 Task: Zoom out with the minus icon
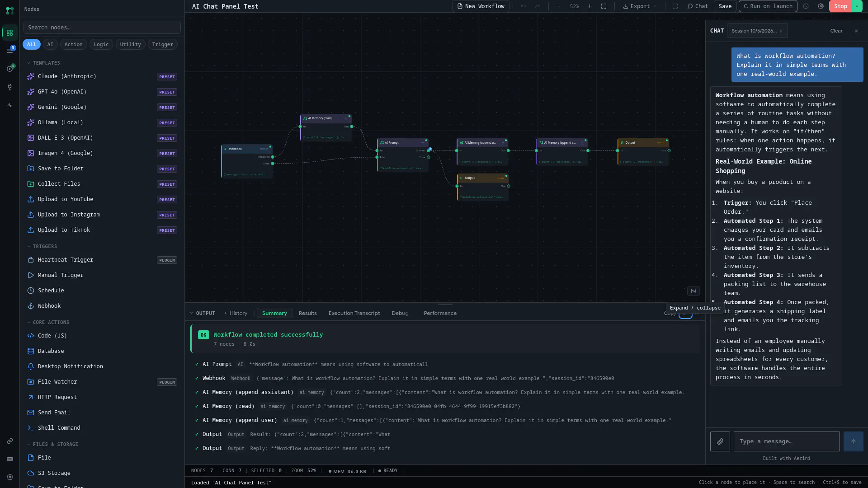click(559, 6)
